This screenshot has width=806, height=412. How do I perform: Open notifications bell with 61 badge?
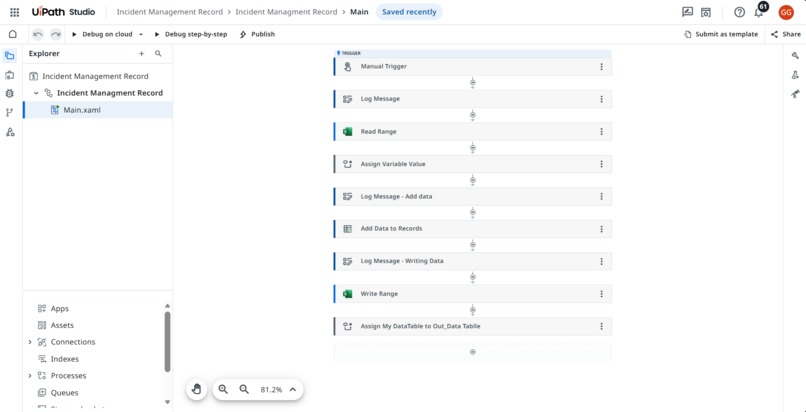click(x=760, y=11)
